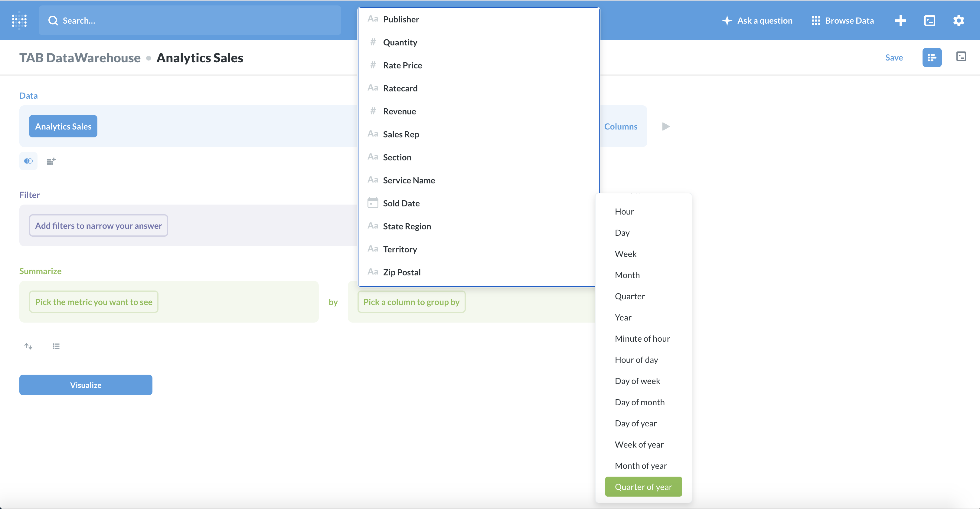Click the preview play triangle
980x509 pixels.
(x=665, y=126)
